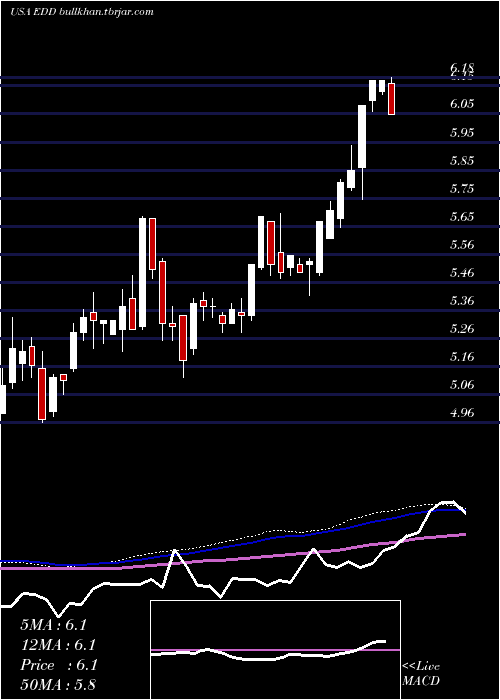Select the 5.85 price axis label

coord(462,161)
